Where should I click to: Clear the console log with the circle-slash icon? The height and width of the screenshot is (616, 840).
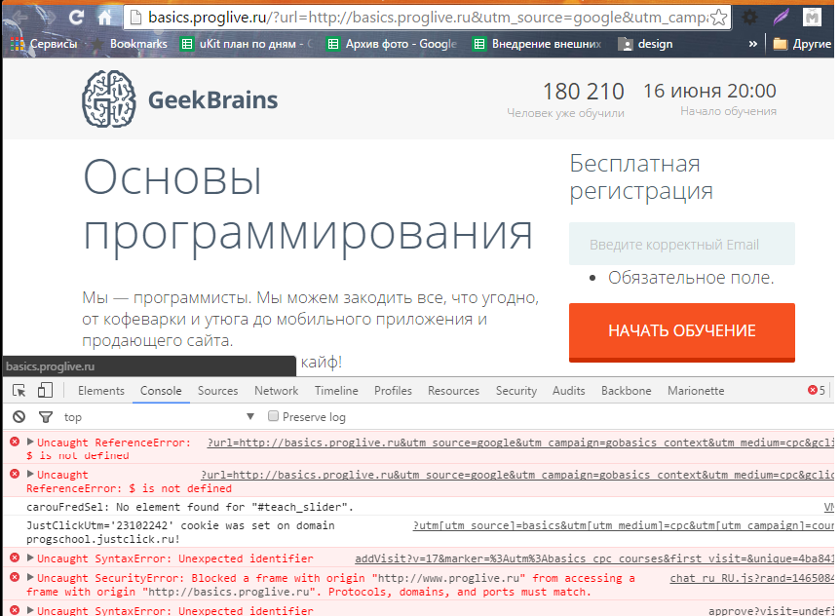coord(19,417)
